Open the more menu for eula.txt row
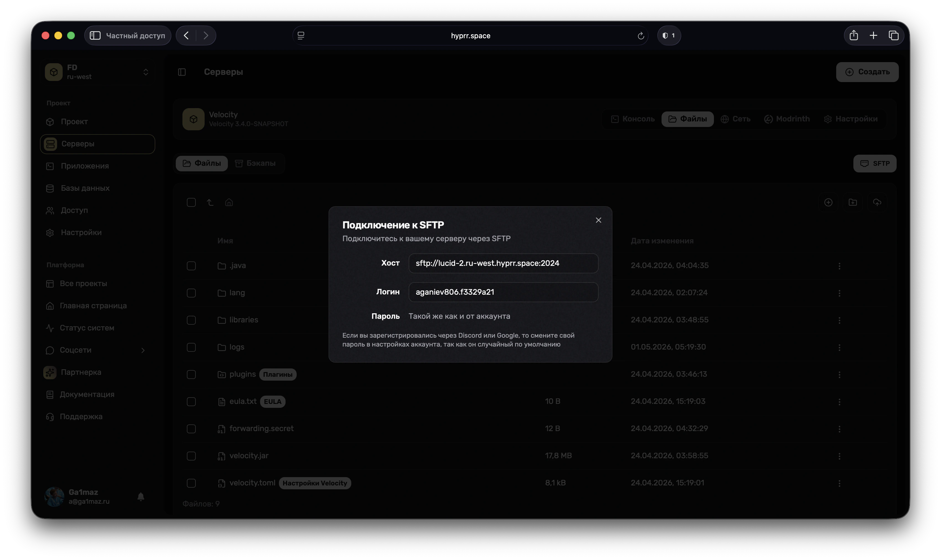This screenshot has width=941, height=560. (x=839, y=401)
